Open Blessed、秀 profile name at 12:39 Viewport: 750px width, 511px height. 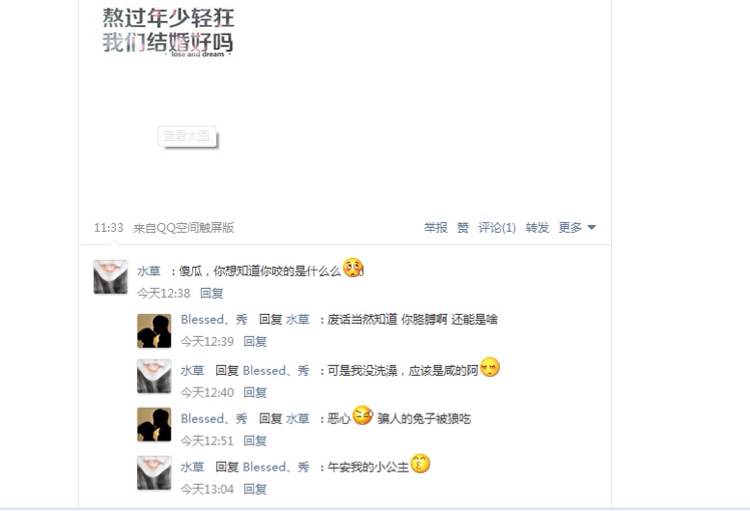pyautogui.click(x=214, y=320)
